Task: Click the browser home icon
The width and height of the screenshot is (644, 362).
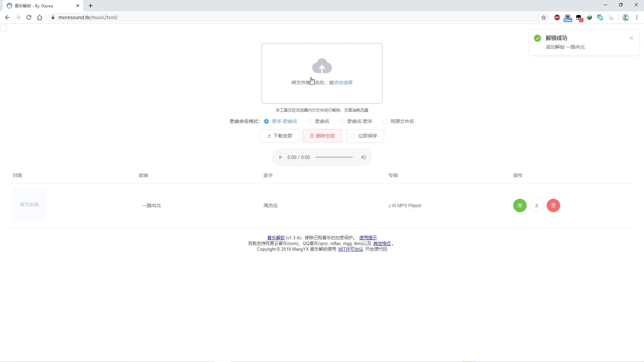Action: click(x=40, y=17)
